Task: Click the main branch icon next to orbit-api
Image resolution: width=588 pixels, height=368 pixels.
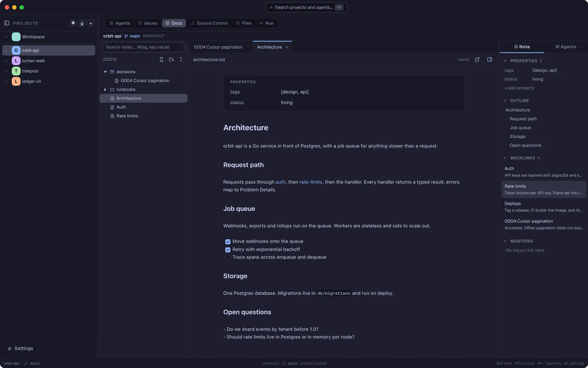Action: pyautogui.click(x=126, y=36)
